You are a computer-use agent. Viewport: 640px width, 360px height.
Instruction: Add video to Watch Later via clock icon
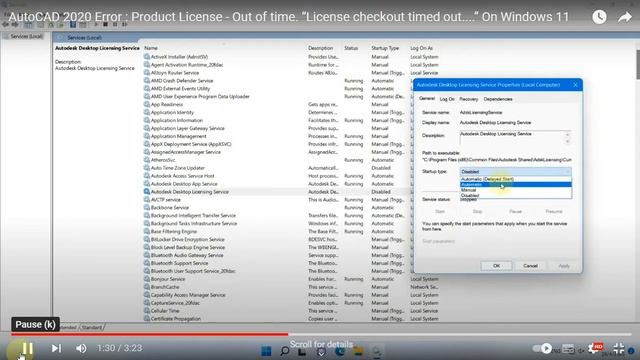point(599,17)
